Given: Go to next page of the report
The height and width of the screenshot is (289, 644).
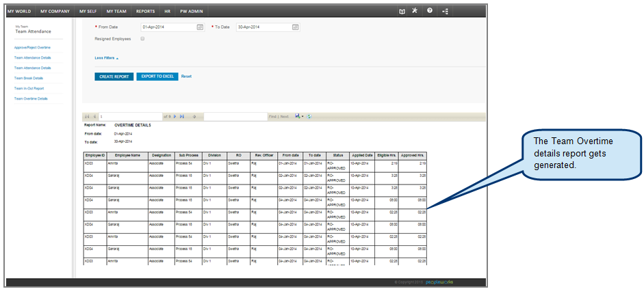Looking at the screenshot, I should 175,116.
